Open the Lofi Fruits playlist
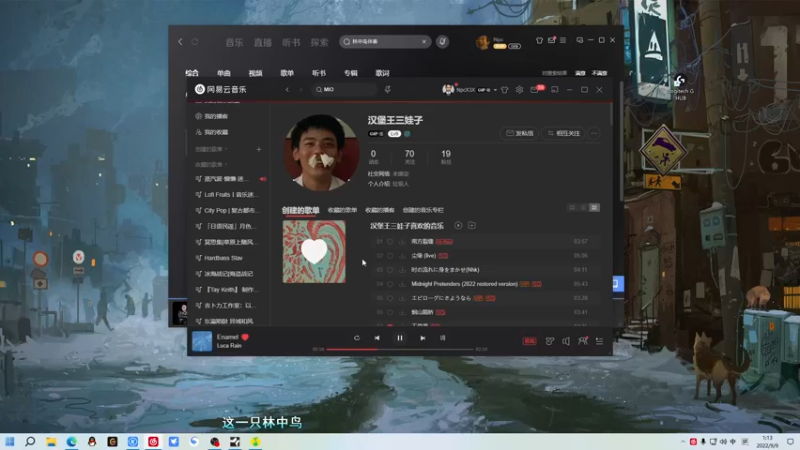The image size is (800, 450). pyautogui.click(x=227, y=194)
